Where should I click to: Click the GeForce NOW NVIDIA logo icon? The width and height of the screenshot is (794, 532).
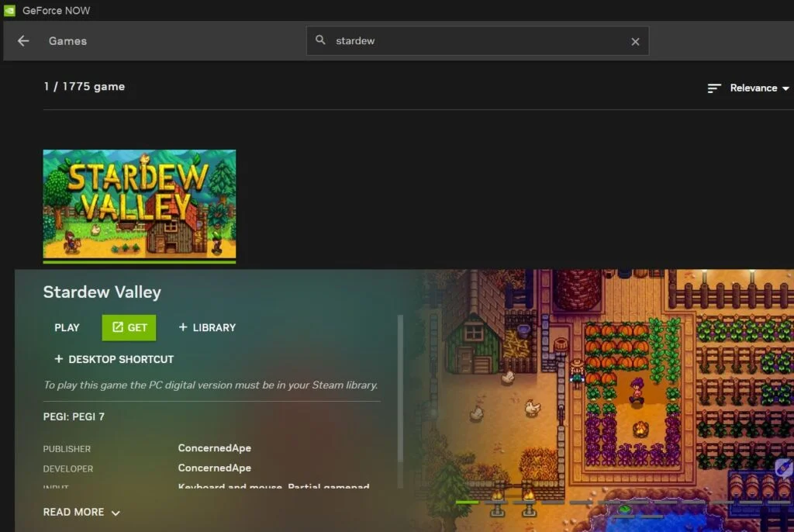[x=9, y=10]
